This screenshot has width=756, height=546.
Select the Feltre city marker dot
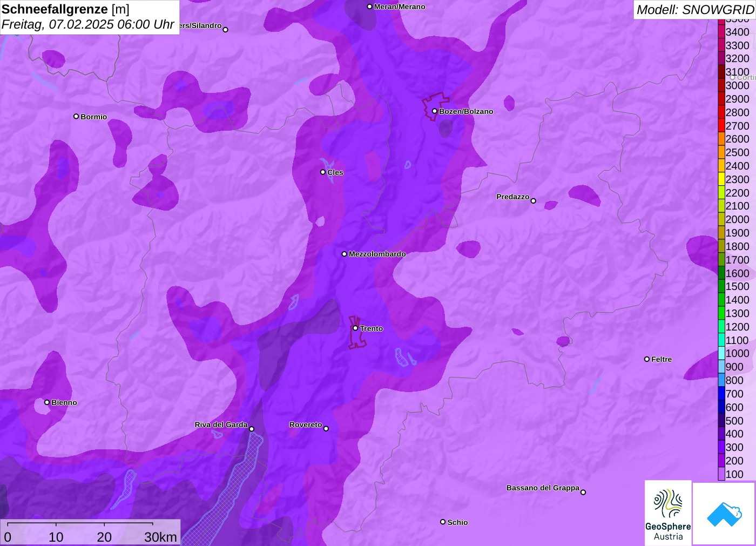click(x=647, y=359)
